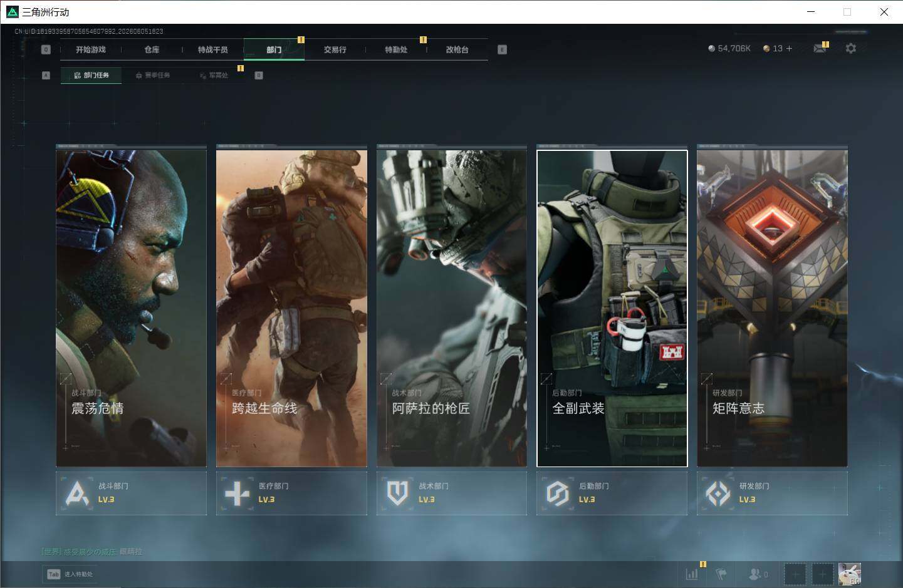Screen dimensions: 903x588
Task: Click the expand icon on 跨越生命线 card
Action: [x=226, y=378]
